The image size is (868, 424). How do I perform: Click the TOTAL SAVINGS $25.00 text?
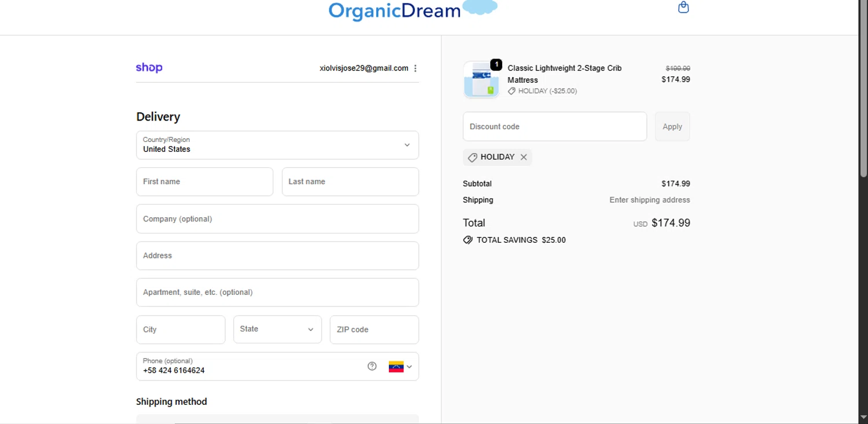click(521, 240)
